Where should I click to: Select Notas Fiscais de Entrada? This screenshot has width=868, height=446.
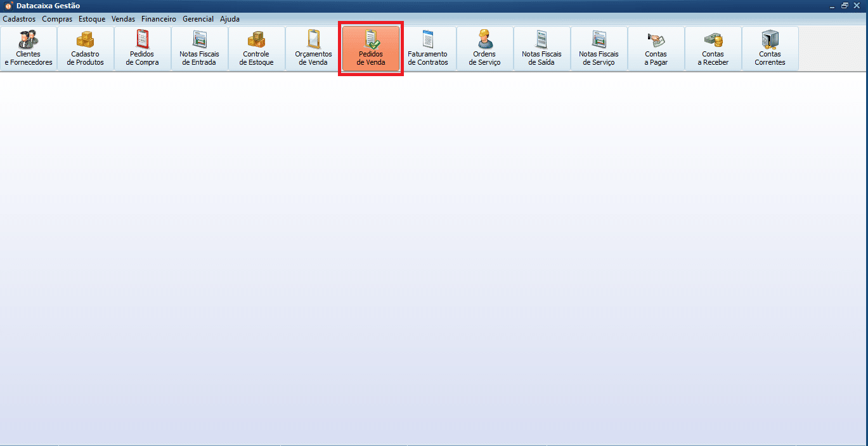(x=200, y=49)
